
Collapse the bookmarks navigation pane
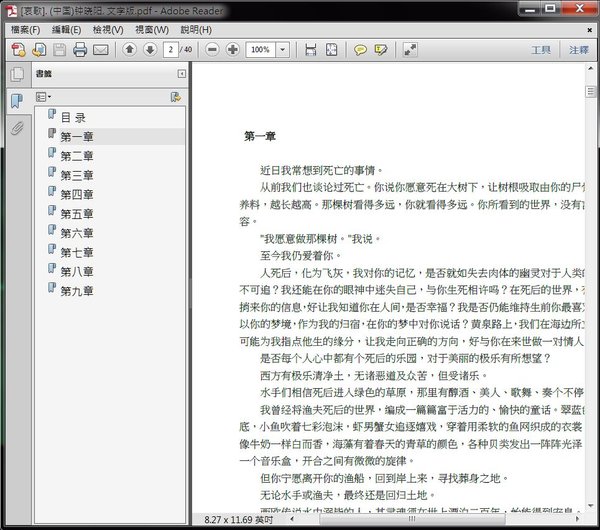[x=180, y=74]
